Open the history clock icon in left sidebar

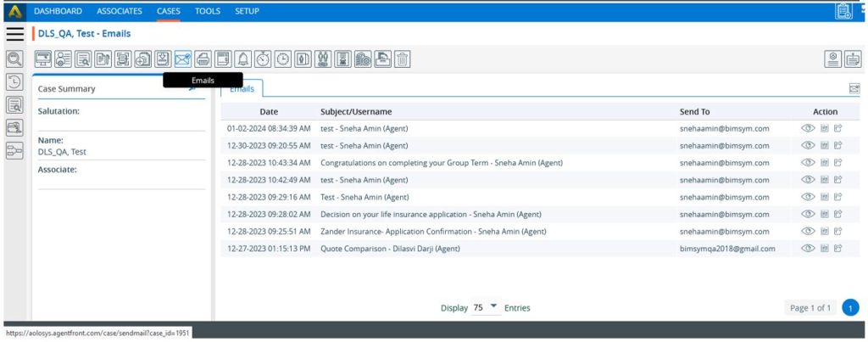(14, 82)
